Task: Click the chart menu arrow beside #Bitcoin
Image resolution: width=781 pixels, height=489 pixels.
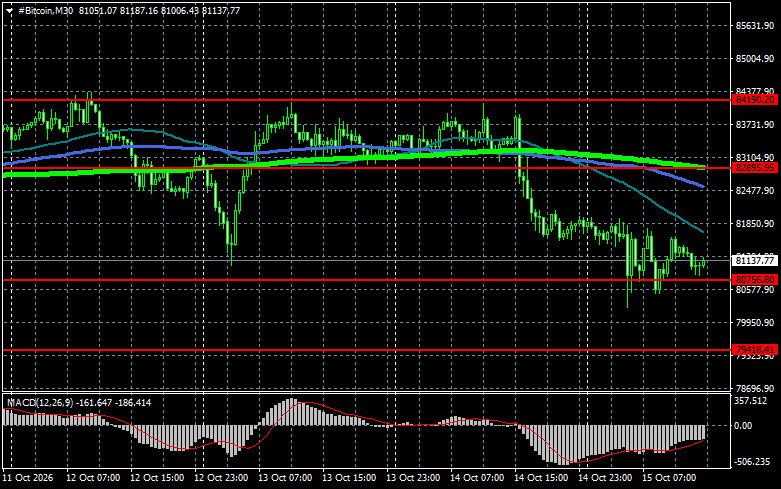Action: (x=9, y=10)
